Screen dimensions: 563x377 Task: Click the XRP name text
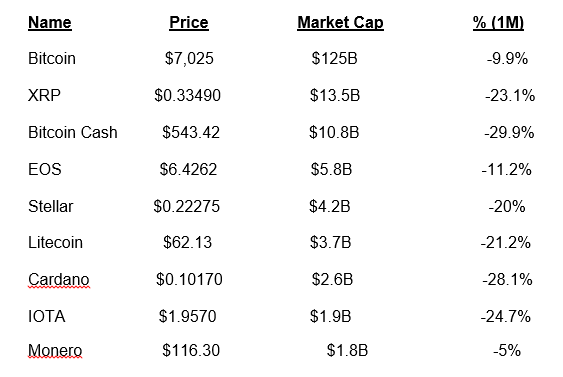44,96
